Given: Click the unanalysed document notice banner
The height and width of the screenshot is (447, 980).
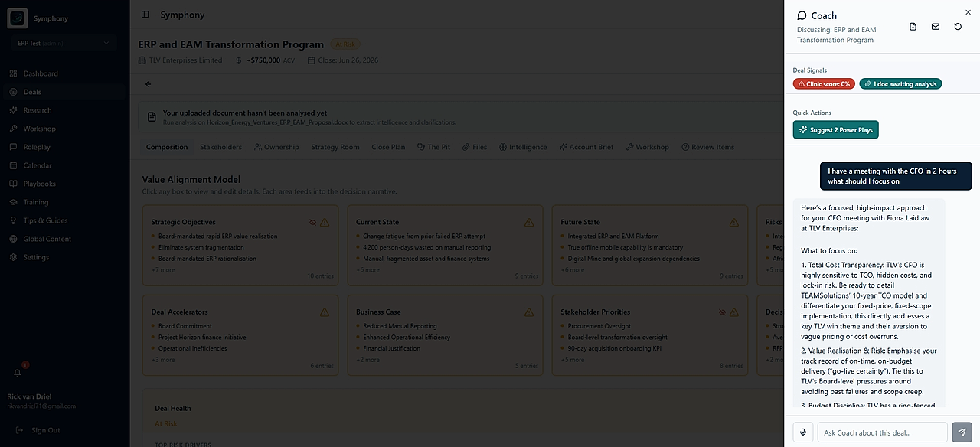Looking at the screenshot, I should 461,117.
